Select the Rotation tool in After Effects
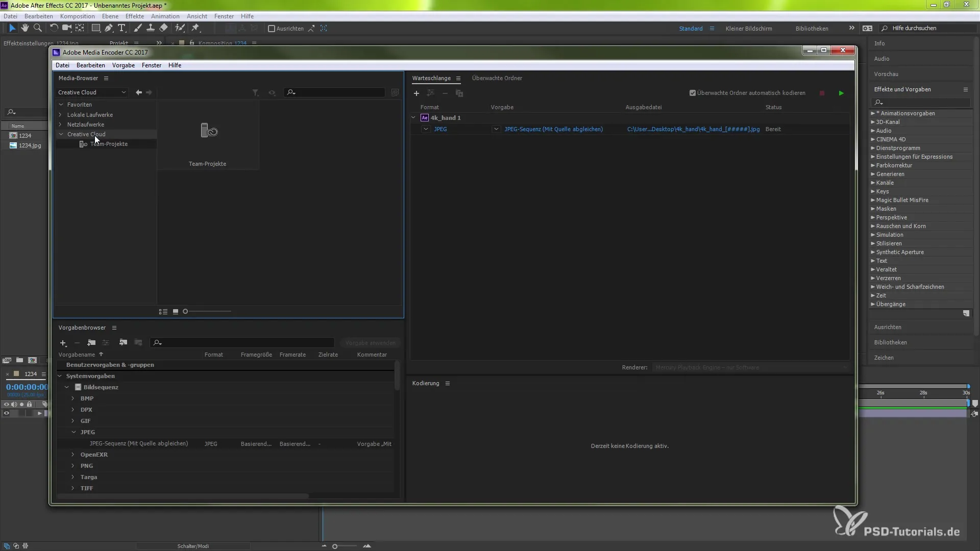This screenshot has height=551, width=980. (x=54, y=28)
